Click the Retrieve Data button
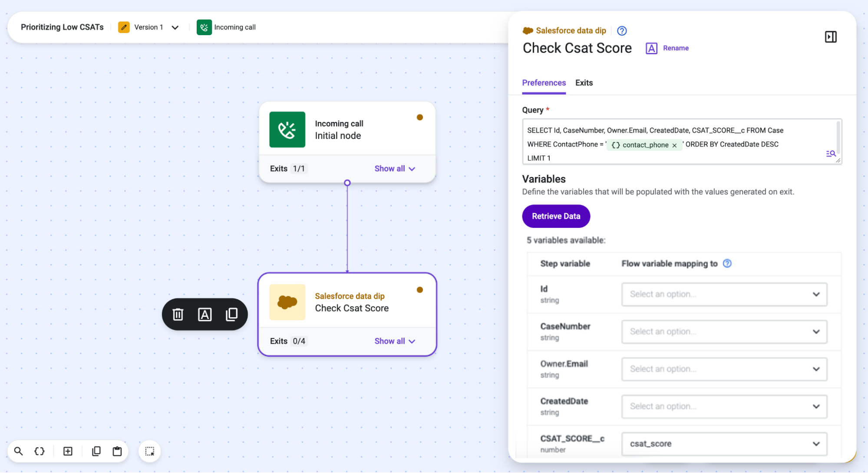Viewport: 868px width, 473px height. point(556,216)
